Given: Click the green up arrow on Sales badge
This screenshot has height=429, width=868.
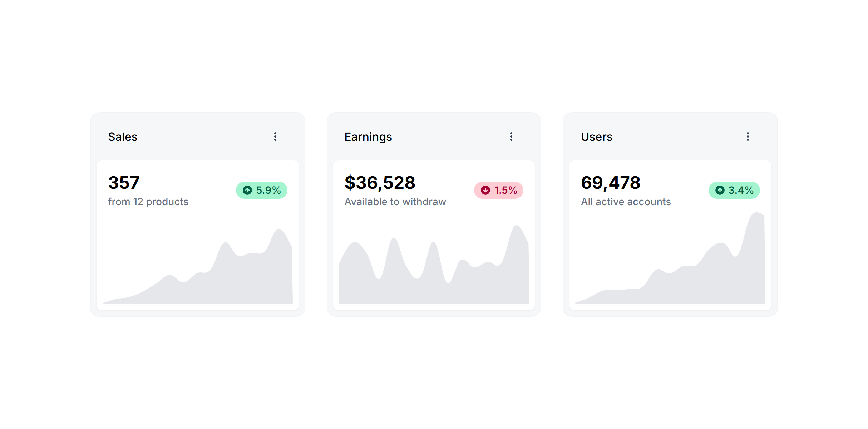Looking at the screenshot, I should 247,190.
